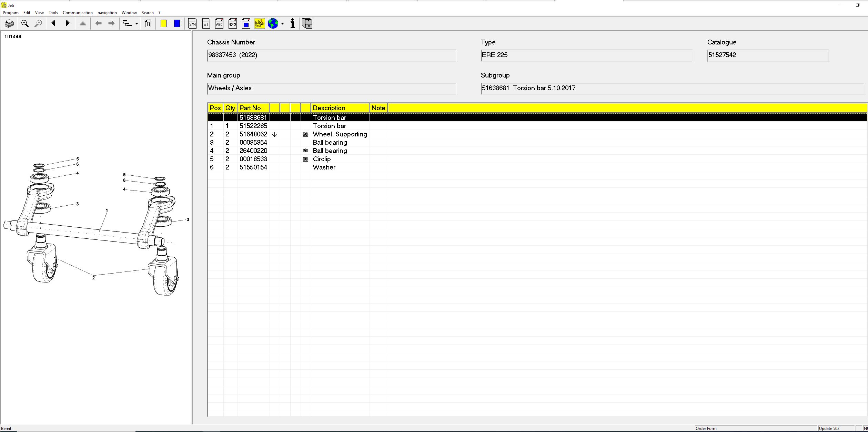Image resolution: width=868 pixels, height=432 pixels.
Task: Click the Catalogue field 51527542
Action: [x=768, y=55]
